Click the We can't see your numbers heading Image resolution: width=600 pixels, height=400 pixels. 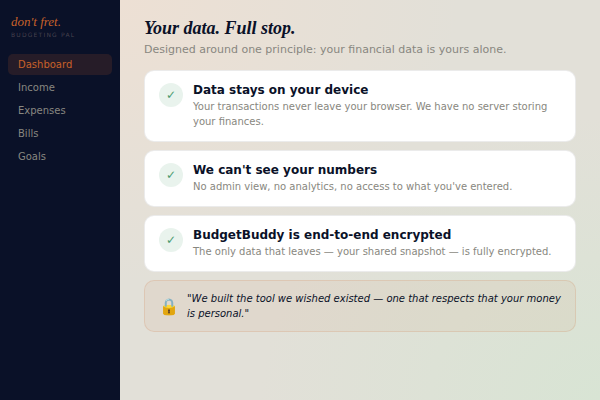[285, 170]
